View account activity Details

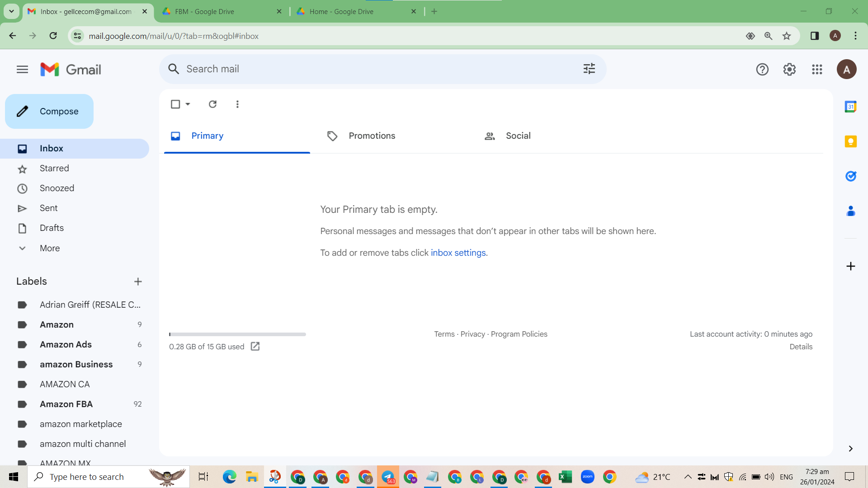[x=801, y=347]
